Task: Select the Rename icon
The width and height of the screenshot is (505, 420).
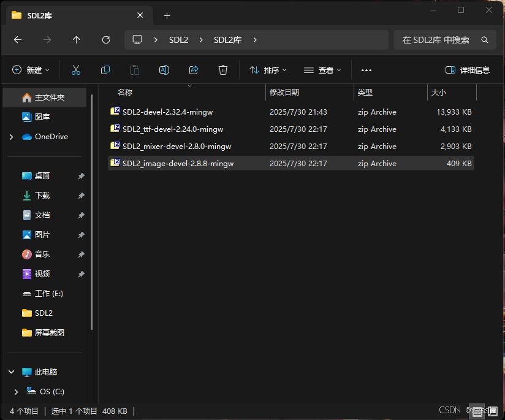Action: [164, 69]
